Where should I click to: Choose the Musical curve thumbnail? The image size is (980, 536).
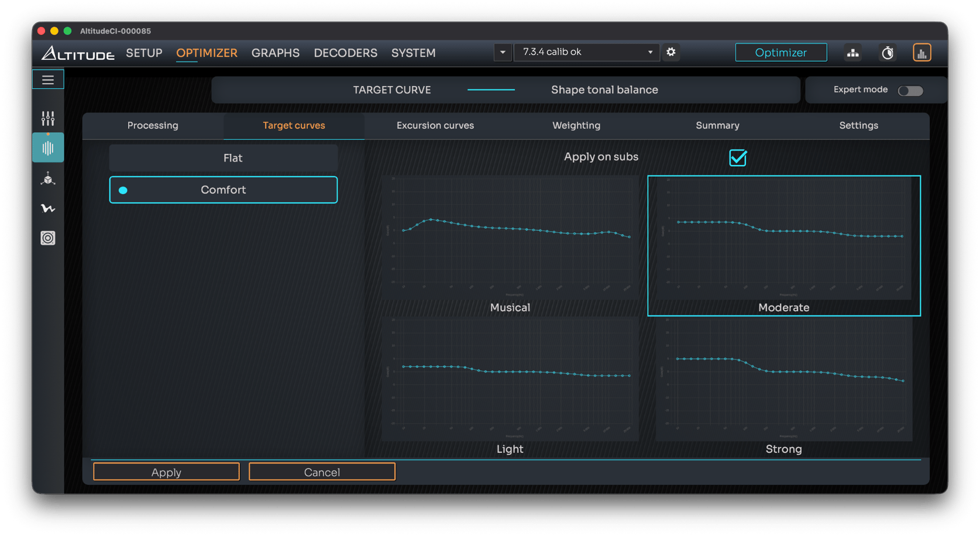click(x=510, y=245)
